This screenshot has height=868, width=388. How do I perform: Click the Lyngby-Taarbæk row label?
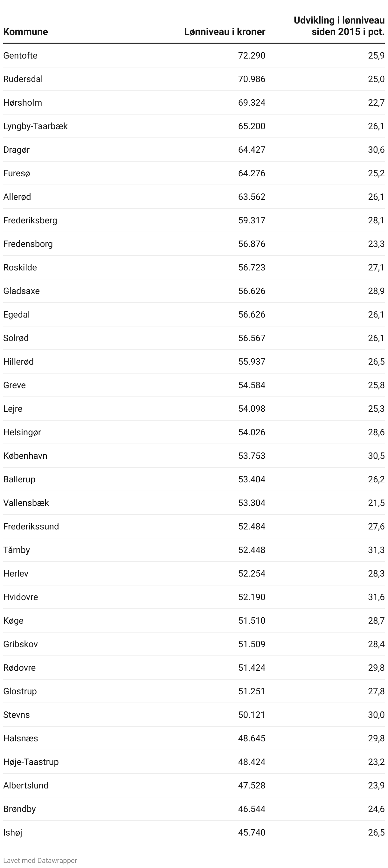tap(35, 126)
